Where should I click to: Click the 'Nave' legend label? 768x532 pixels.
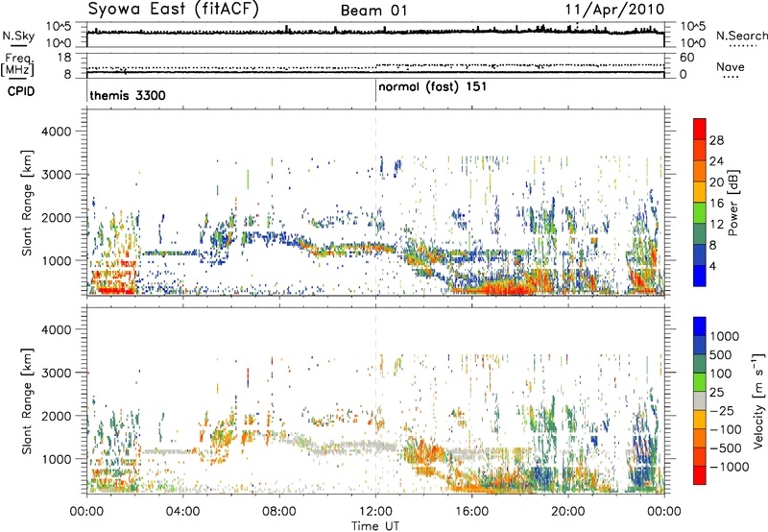click(x=731, y=67)
